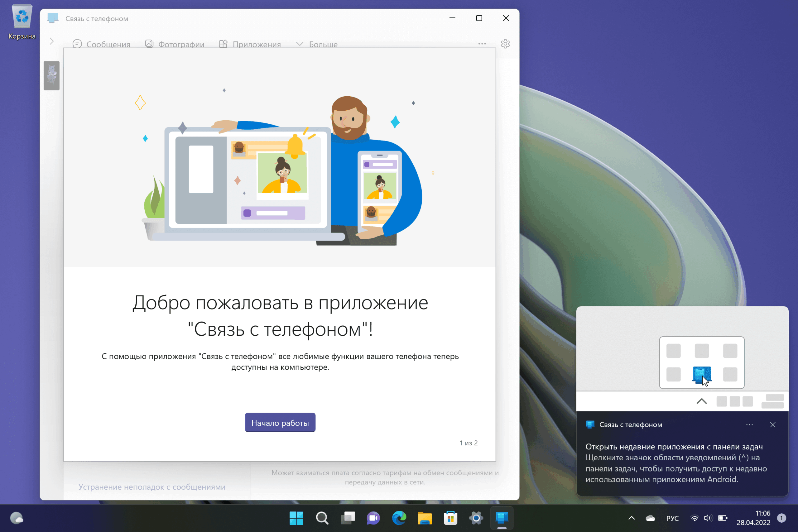Click the Phone Link app icon in title bar
Viewport: 798px width, 532px height.
53,18
